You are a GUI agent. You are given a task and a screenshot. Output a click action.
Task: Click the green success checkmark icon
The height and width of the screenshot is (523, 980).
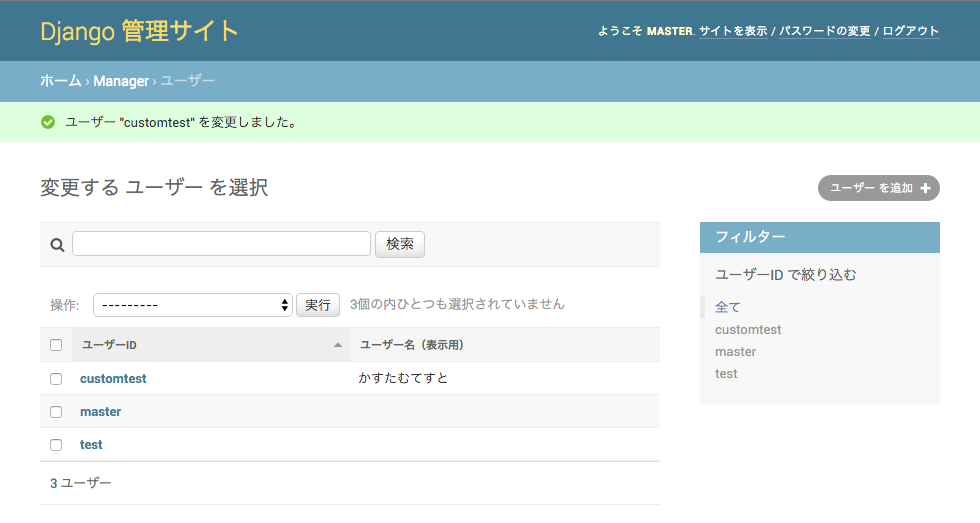coord(48,122)
